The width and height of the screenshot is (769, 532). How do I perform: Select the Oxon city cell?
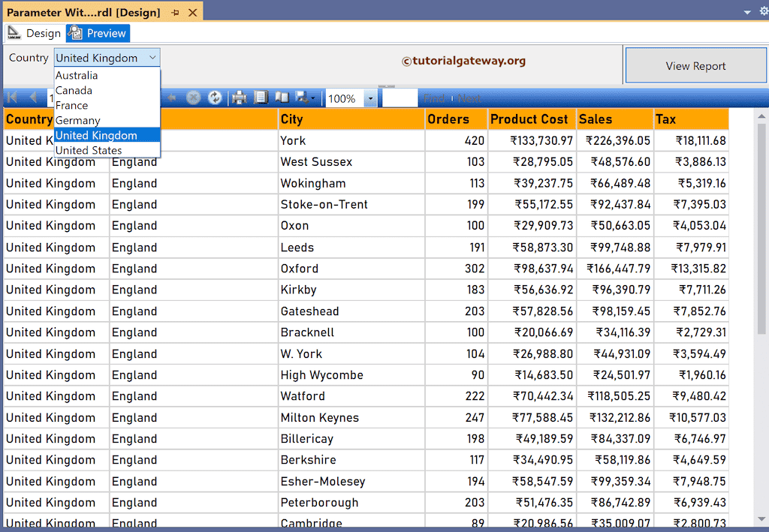pos(351,225)
